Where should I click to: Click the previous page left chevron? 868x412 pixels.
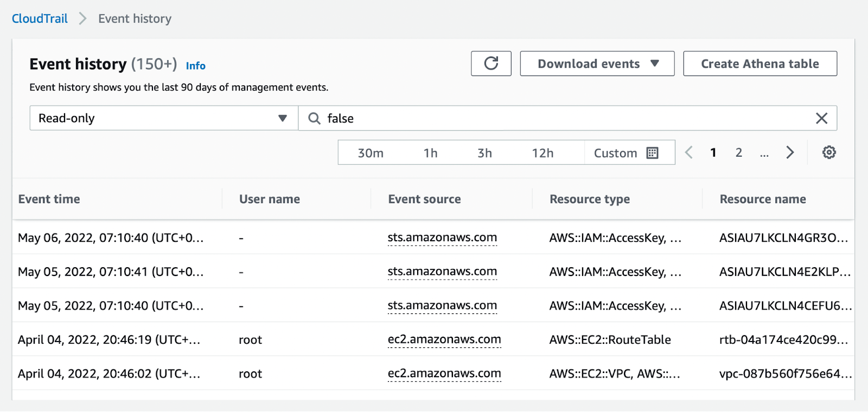(689, 153)
